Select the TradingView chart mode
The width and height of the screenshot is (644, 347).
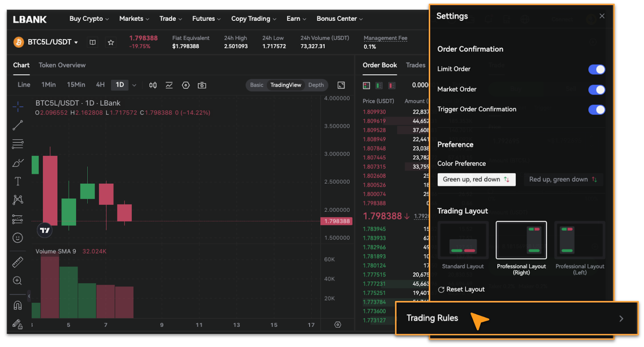click(x=286, y=85)
